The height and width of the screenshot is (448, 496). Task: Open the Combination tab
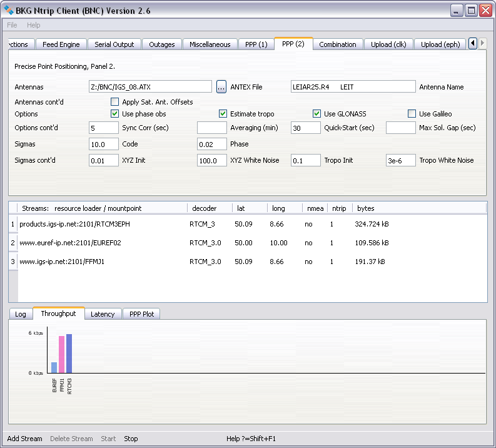(337, 44)
